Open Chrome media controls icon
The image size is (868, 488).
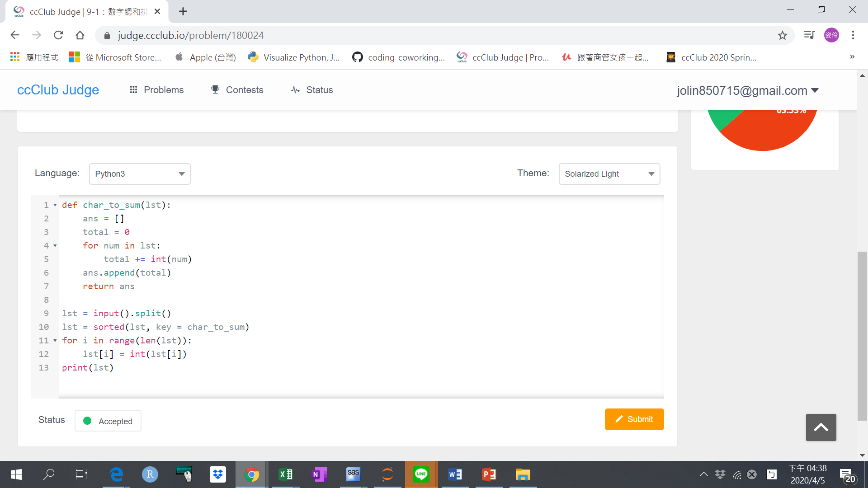pyautogui.click(x=809, y=35)
